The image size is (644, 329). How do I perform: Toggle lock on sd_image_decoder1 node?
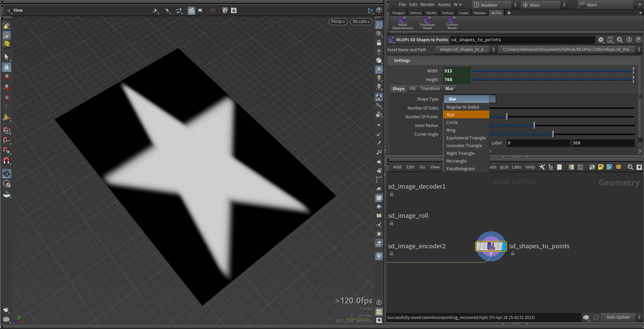pos(391,194)
